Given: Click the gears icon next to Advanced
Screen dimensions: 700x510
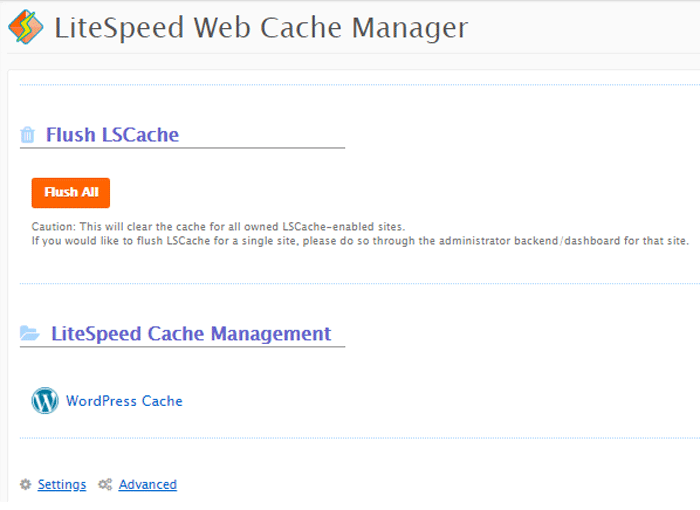Looking at the screenshot, I should point(105,484).
